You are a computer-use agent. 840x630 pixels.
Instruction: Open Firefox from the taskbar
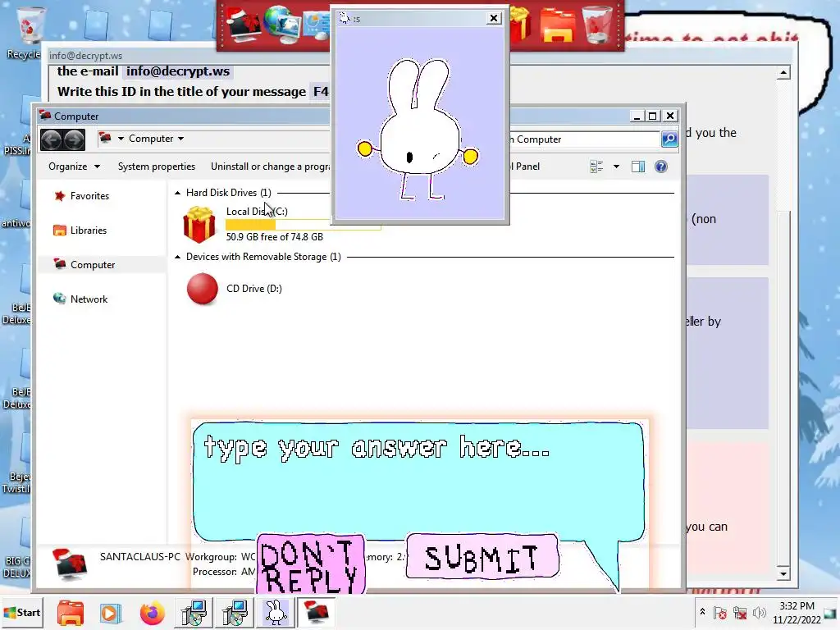coord(152,613)
